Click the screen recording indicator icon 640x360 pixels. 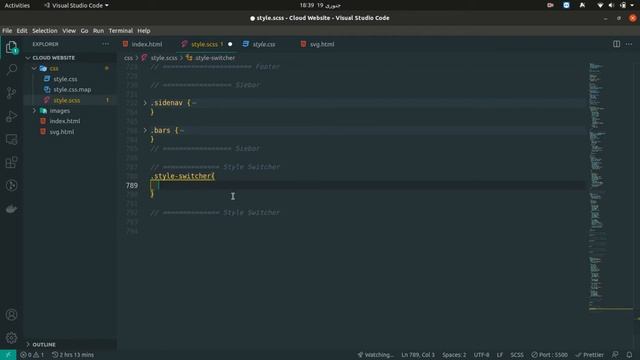click(550, 5)
